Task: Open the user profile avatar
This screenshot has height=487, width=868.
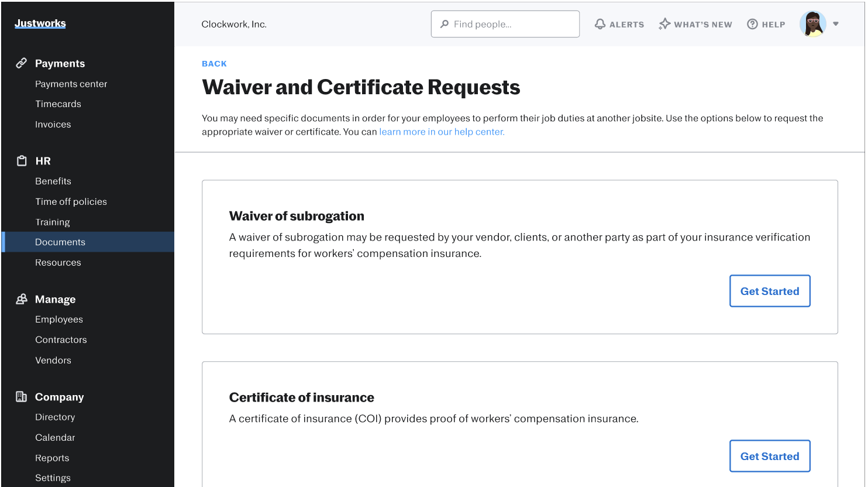Action: point(812,24)
